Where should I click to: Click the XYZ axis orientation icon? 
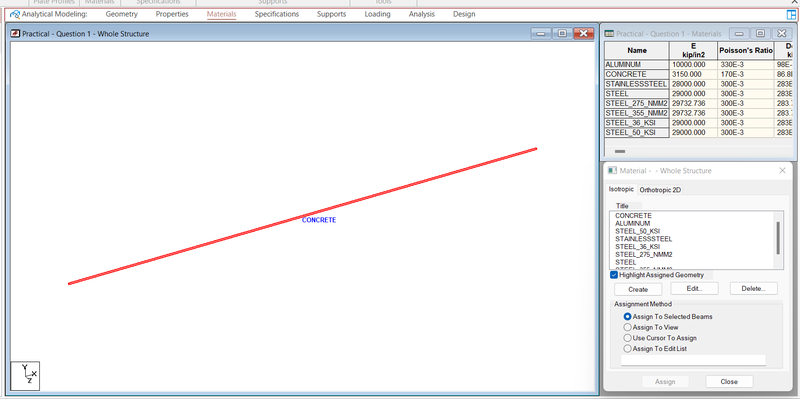[26, 376]
